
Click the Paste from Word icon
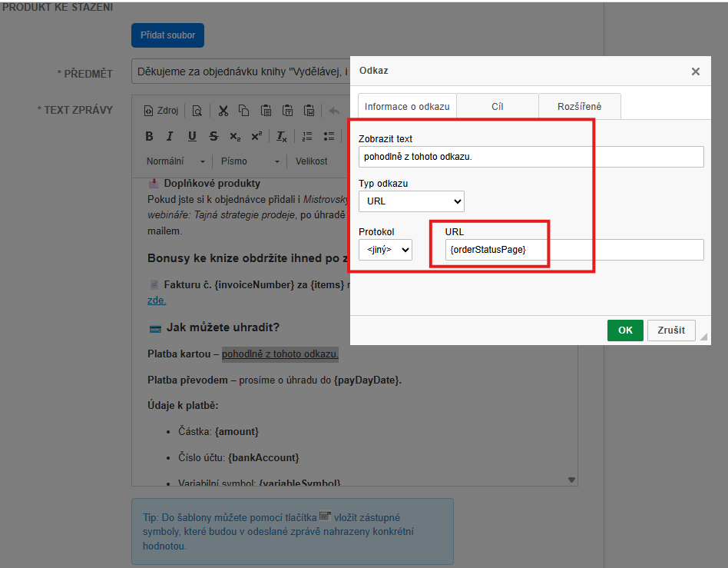[x=309, y=111]
